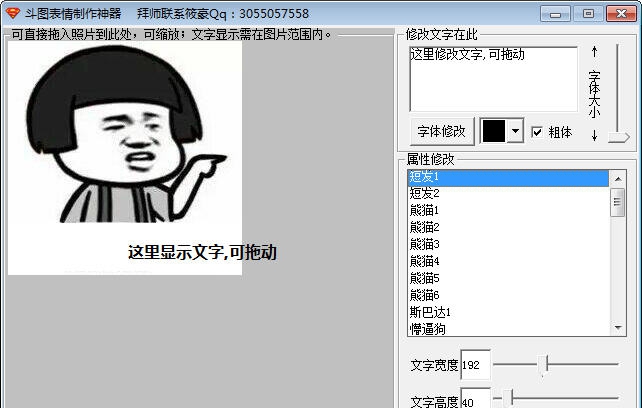Viewport: 642px width, 408px height.
Task: Click the up arrow above 字体大小
Action: click(x=595, y=52)
